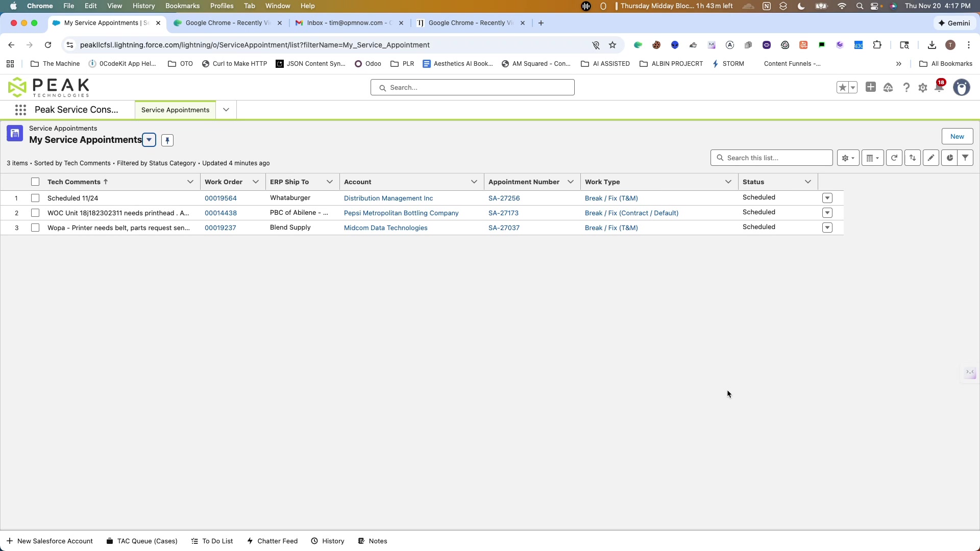Open Chrome's three-dot menu
The image size is (980, 551).
pyautogui.click(x=969, y=45)
